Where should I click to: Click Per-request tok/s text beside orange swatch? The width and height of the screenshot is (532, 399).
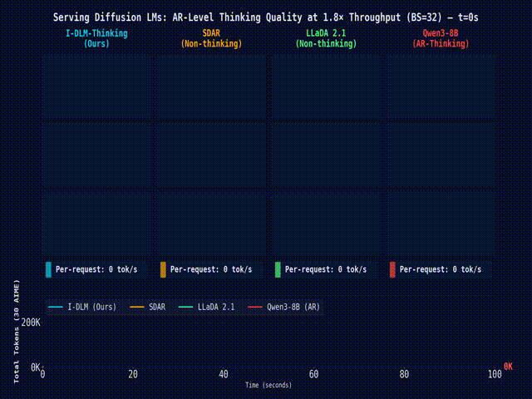(211, 269)
